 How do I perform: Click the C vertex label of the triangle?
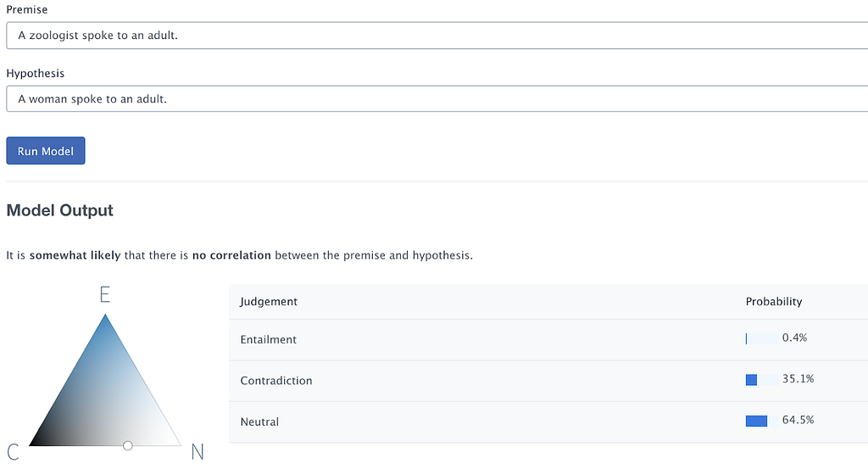[13, 452]
